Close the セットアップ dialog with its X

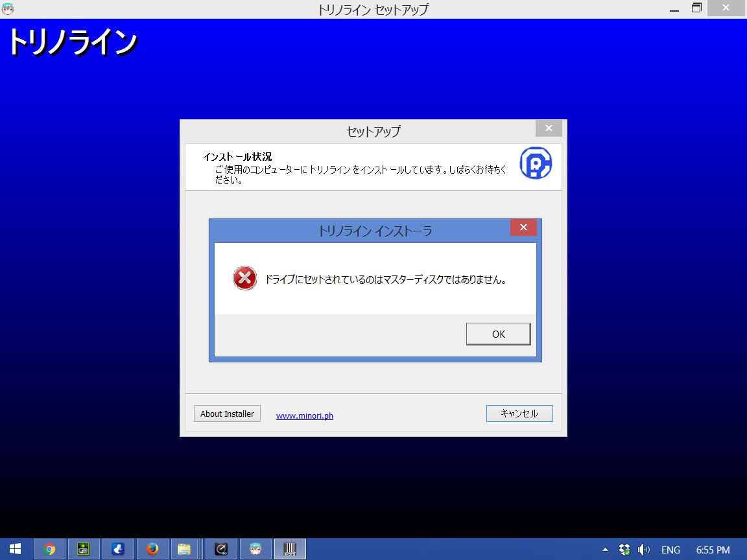pyautogui.click(x=549, y=128)
